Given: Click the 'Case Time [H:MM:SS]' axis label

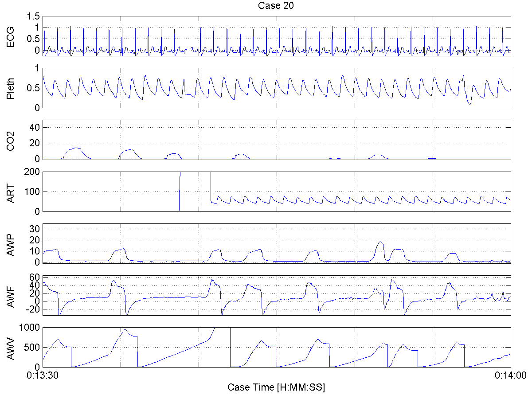Looking at the screenshot, I should click(276, 387).
